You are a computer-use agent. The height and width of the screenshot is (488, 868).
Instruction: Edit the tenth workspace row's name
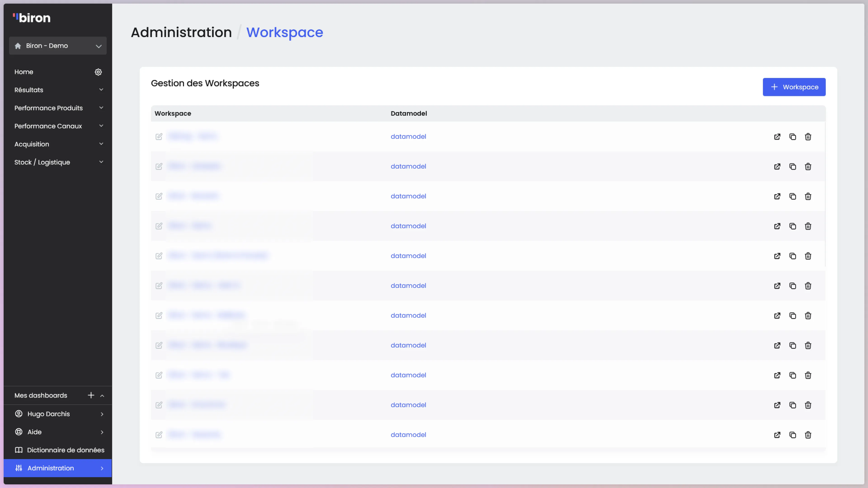(159, 405)
